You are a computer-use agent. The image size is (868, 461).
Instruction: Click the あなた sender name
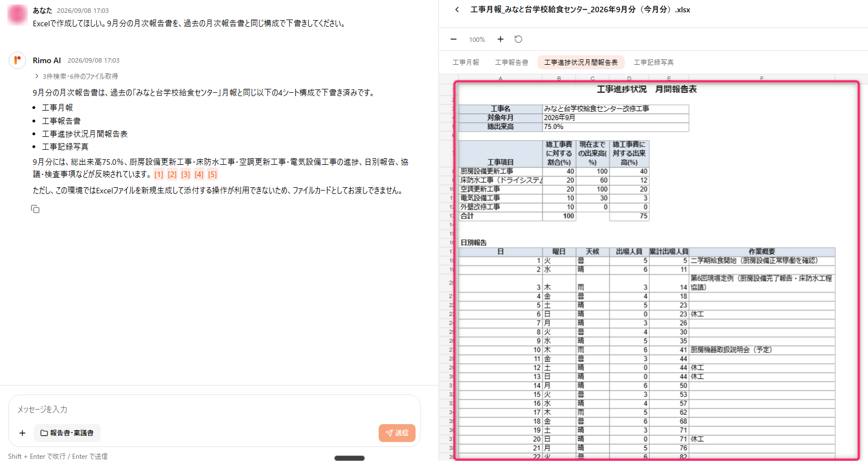(43, 11)
